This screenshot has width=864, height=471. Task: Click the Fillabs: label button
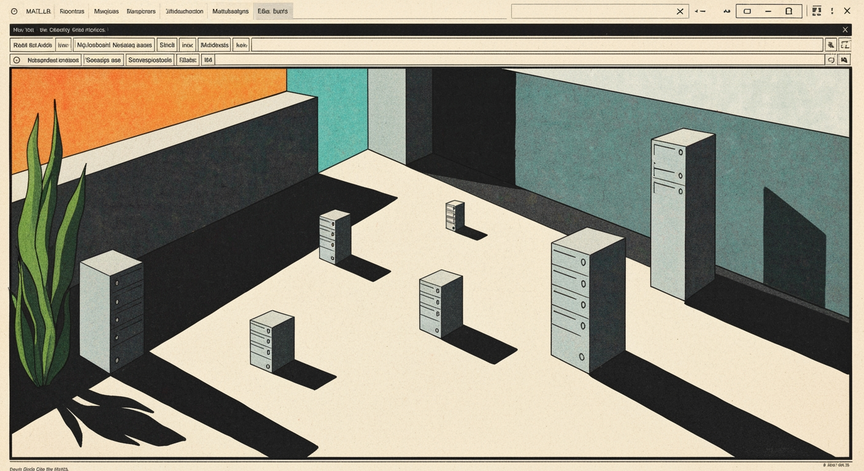coord(188,60)
